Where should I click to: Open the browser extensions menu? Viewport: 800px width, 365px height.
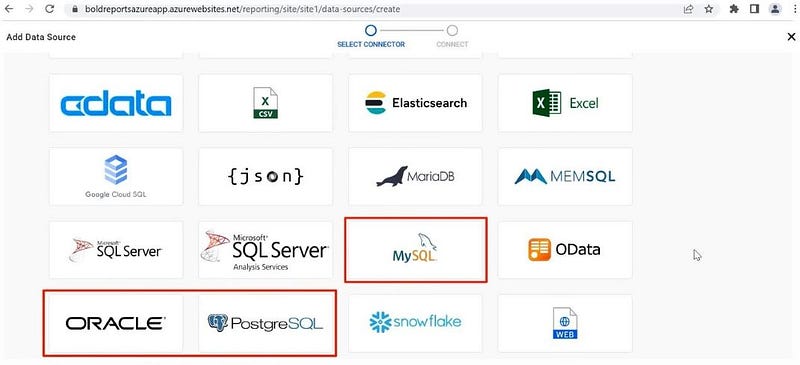(x=734, y=9)
